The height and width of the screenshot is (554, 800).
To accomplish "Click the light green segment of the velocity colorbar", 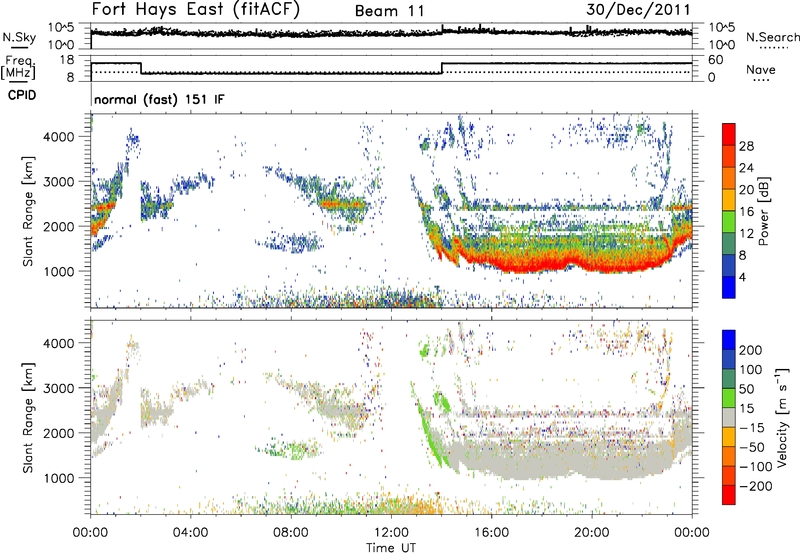I will (729, 398).
